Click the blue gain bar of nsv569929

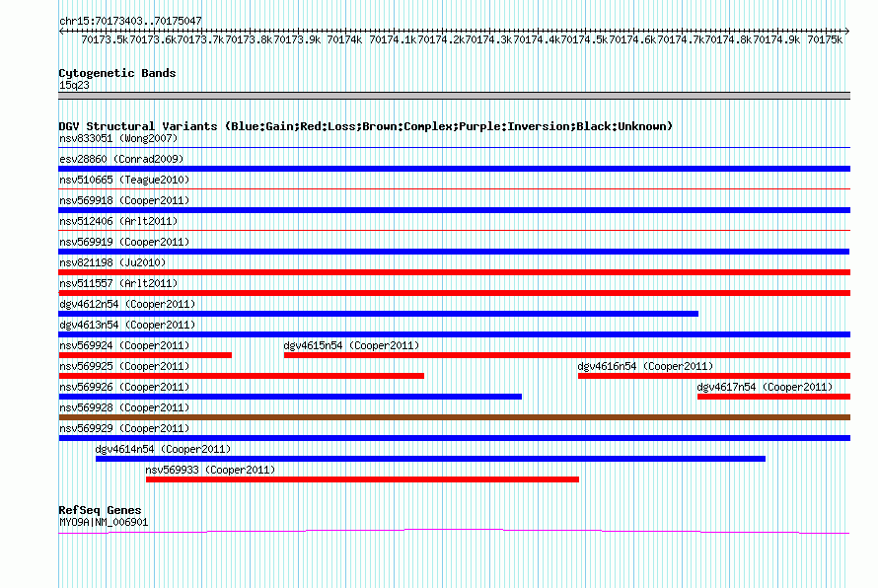[x=454, y=438]
